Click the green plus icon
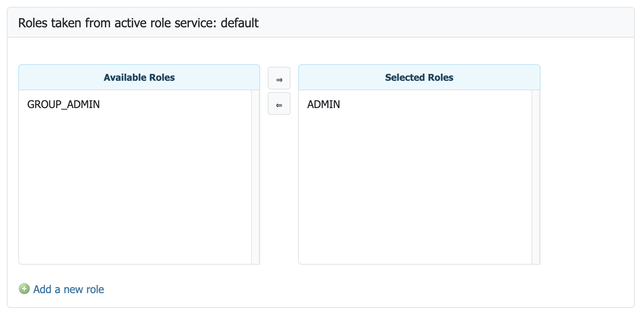Viewport: 644px width, 314px height. point(24,289)
